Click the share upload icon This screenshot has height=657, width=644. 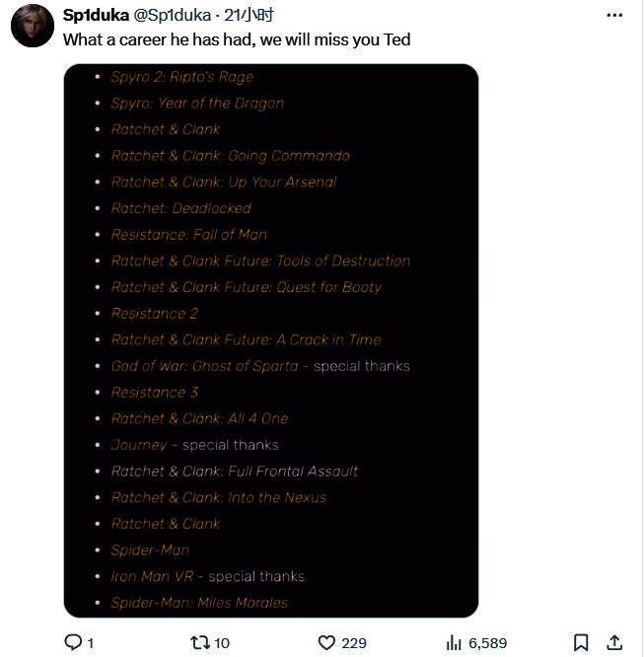click(x=613, y=642)
